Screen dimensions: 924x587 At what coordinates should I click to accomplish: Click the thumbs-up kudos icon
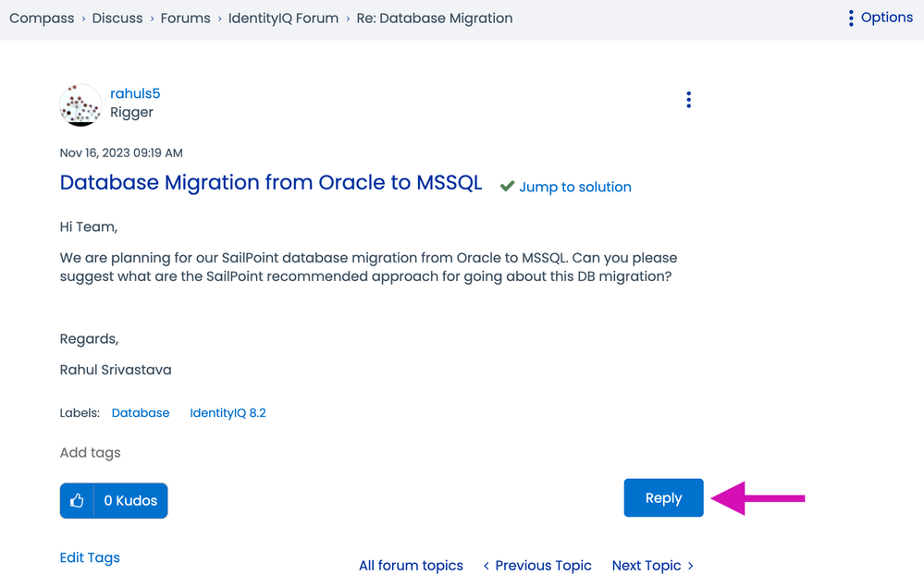(77, 501)
